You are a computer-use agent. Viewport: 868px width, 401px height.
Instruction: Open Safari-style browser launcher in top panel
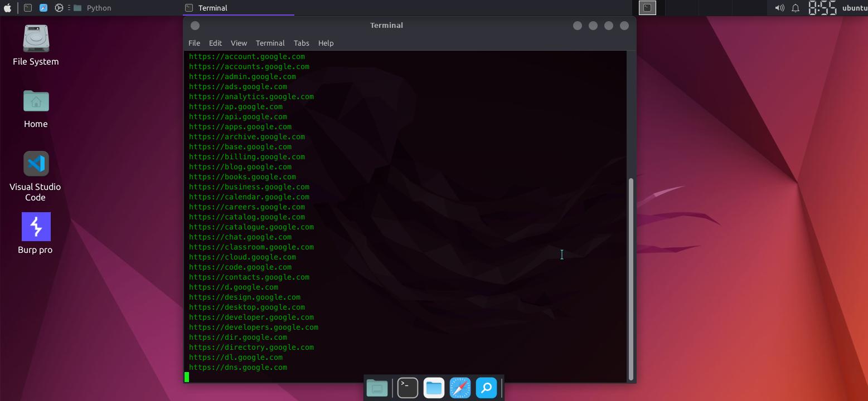click(x=43, y=8)
